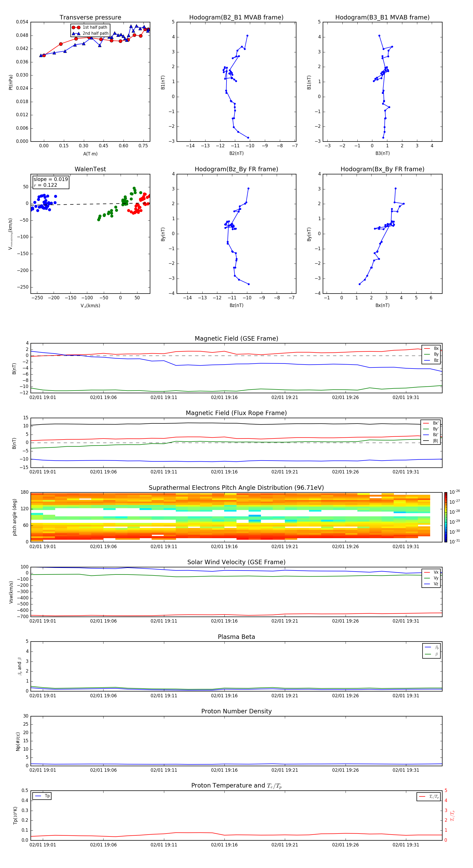Click the "Np(#/cc)" y-axis label
The height and width of the screenshot is (868, 473).
(18, 741)
